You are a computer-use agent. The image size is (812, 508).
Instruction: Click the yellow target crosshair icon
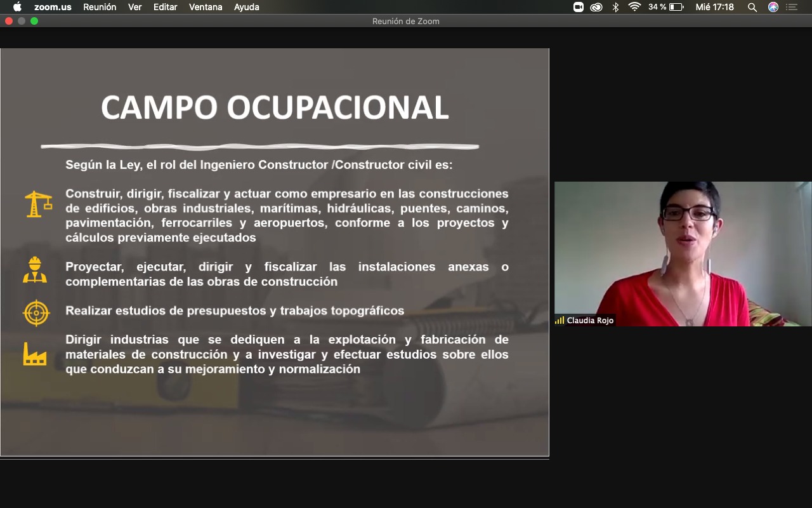pos(36,312)
